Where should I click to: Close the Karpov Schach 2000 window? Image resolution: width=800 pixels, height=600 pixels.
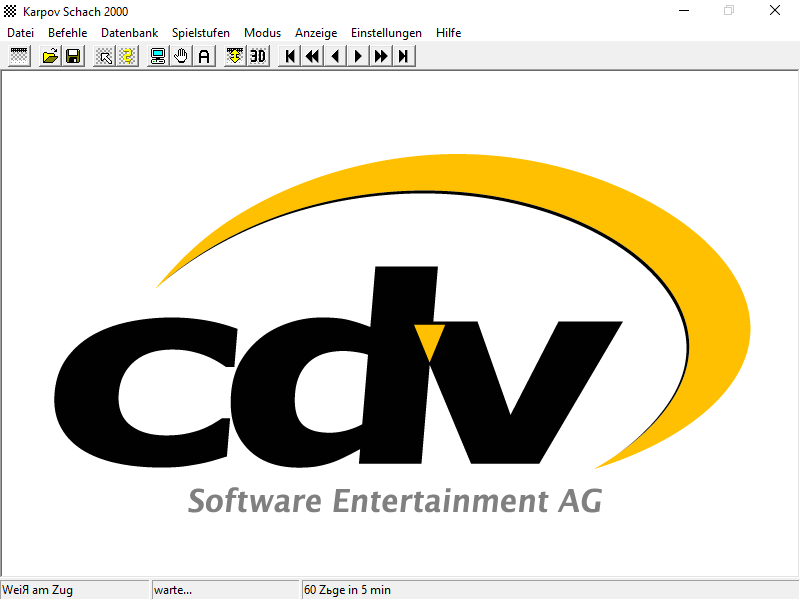click(774, 11)
